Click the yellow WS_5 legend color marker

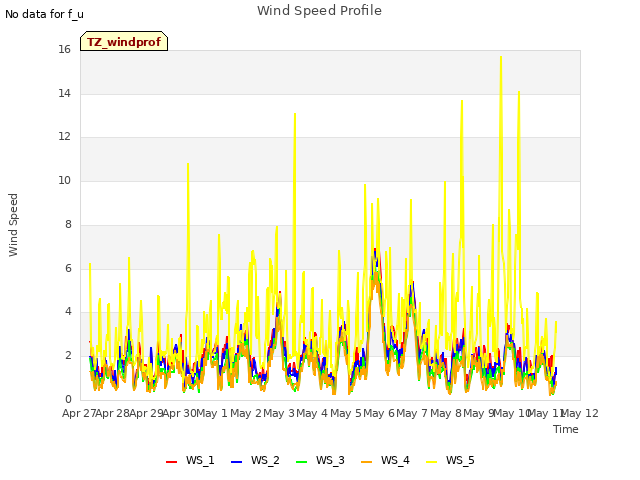431,461
